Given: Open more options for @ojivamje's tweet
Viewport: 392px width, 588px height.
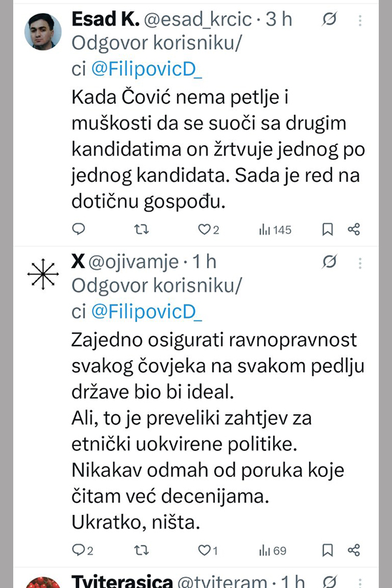Looking at the screenshot, I should [360, 263].
